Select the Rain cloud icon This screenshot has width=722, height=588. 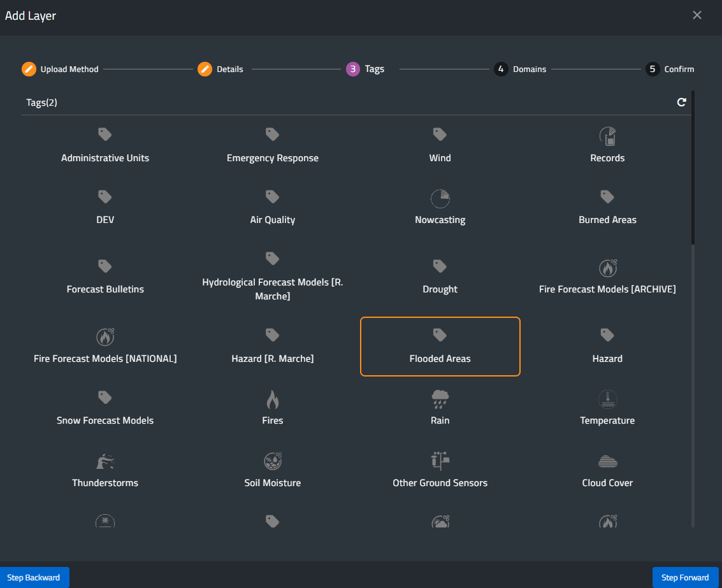pyautogui.click(x=440, y=399)
